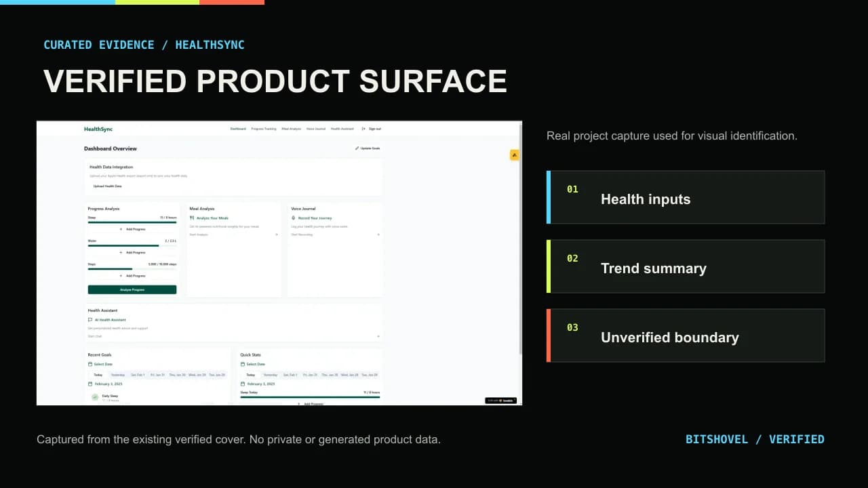Screen dimensions: 868x488
Task: Click the '5,000 / 10,000 steps' value
Action: pyautogui.click(x=163, y=264)
